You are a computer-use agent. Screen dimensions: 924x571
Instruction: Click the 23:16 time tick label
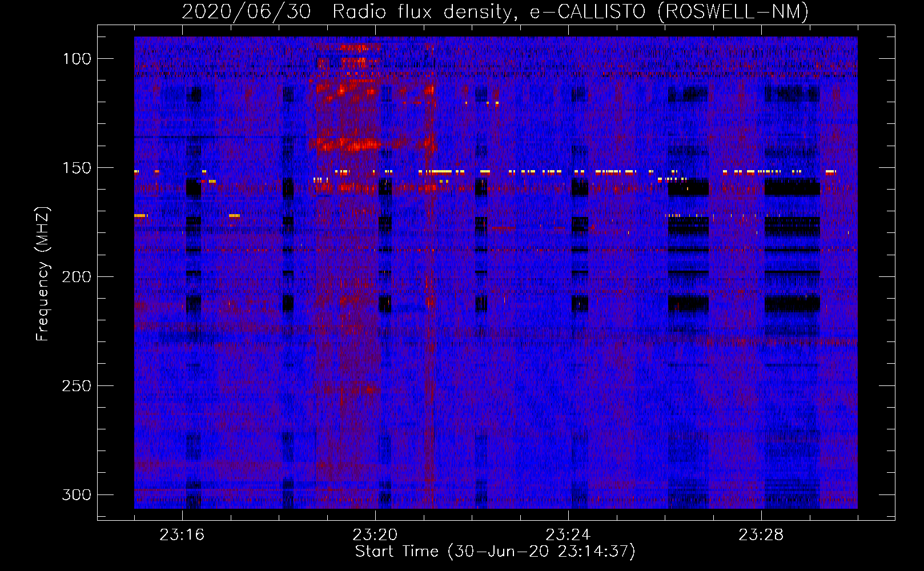click(182, 535)
